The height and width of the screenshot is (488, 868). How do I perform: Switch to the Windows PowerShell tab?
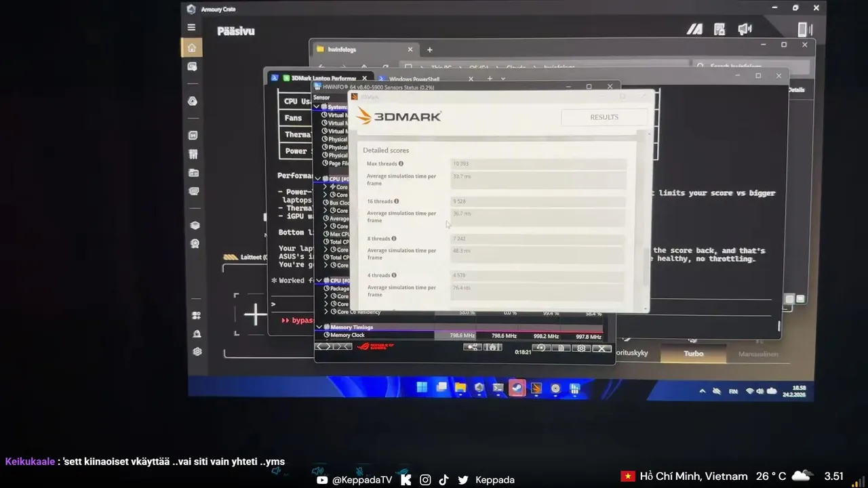(414, 79)
